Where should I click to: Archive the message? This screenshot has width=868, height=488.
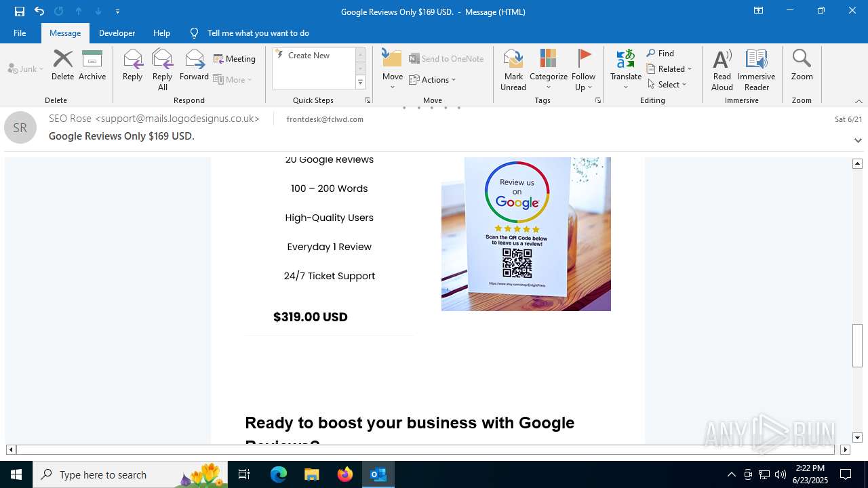pyautogui.click(x=92, y=65)
